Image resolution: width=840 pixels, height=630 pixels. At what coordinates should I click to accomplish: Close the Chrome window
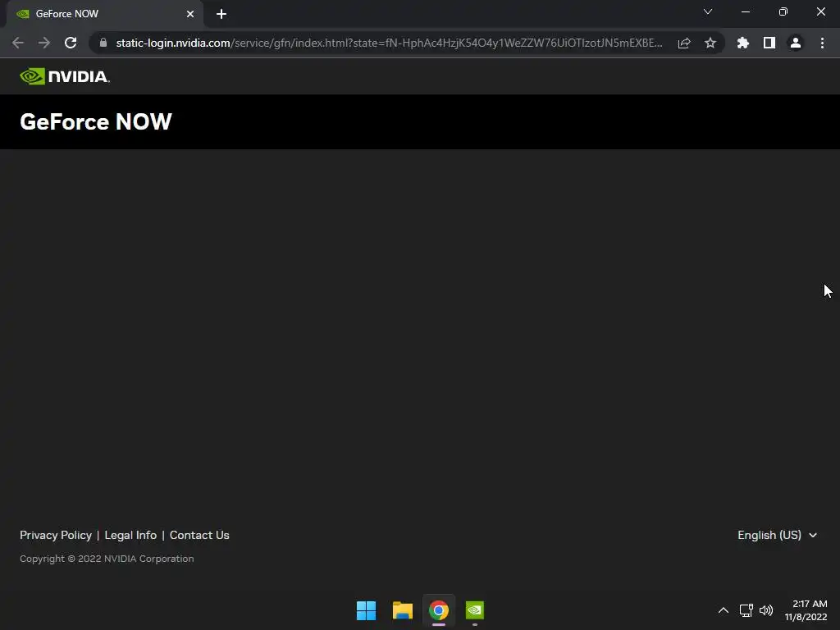820,11
